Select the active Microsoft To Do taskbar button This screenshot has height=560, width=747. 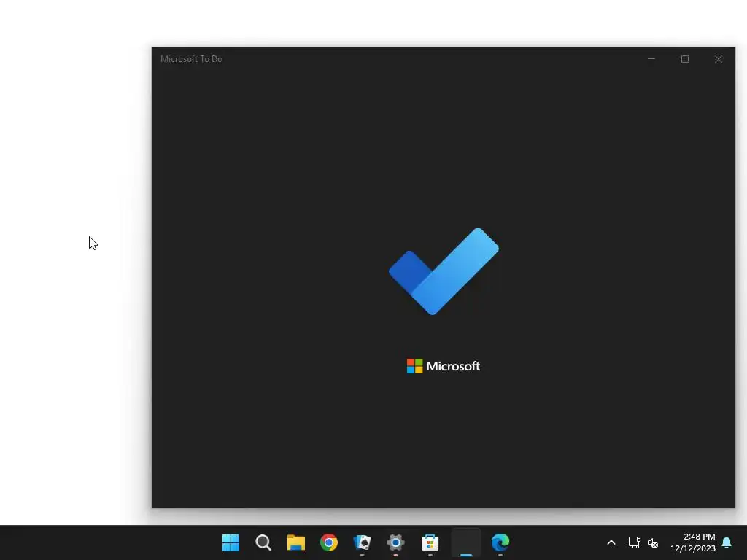coord(466,542)
